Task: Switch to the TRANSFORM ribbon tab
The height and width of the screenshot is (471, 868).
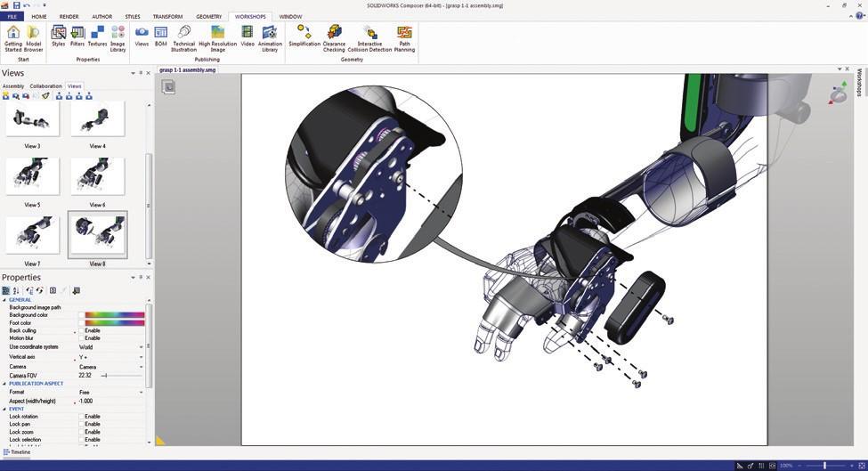Action: 167,16
